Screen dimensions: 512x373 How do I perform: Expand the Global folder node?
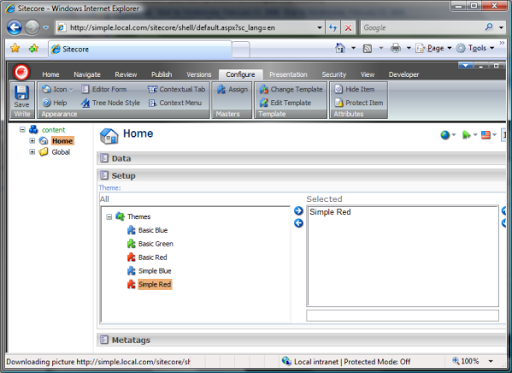point(32,152)
